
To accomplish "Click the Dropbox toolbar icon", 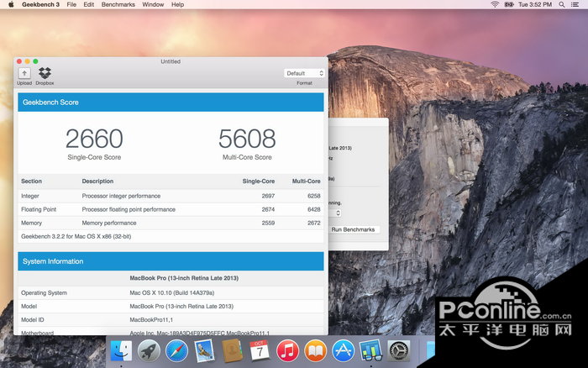I will click(x=45, y=73).
